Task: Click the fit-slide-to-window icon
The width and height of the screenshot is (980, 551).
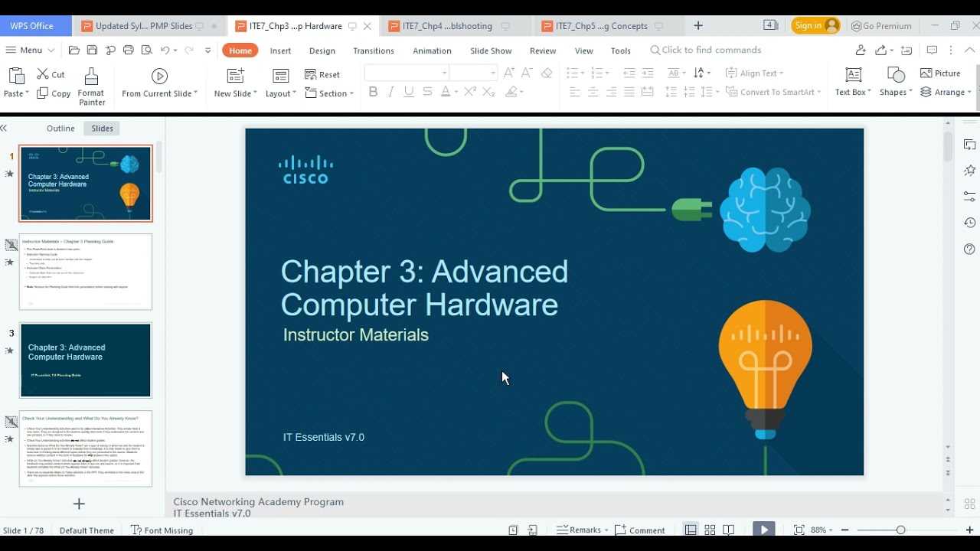Action: 799,530
